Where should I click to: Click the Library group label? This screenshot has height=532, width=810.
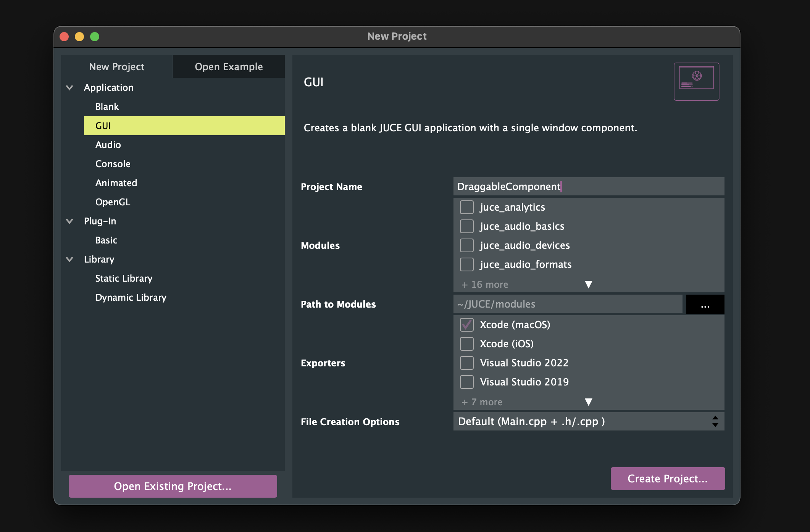[99, 260]
